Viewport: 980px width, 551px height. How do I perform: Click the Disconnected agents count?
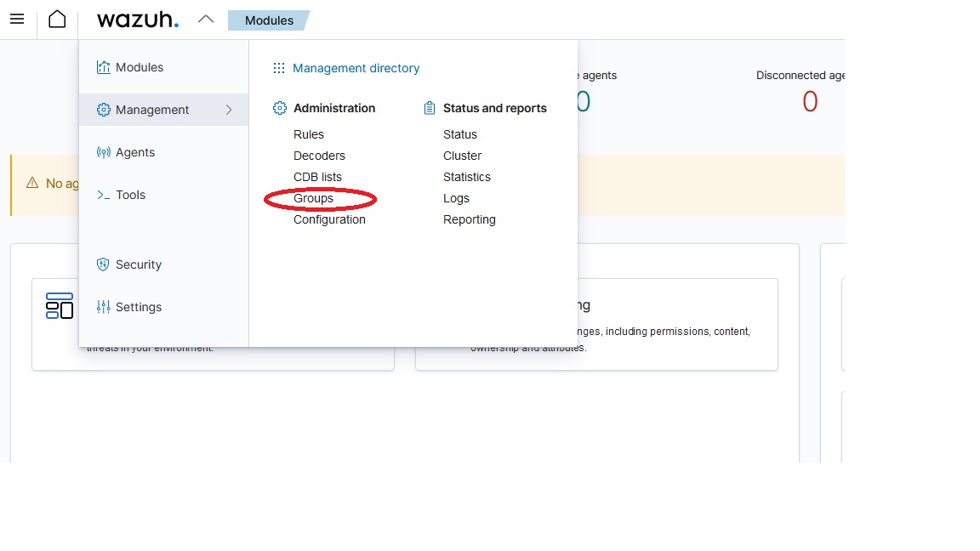(809, 101)
